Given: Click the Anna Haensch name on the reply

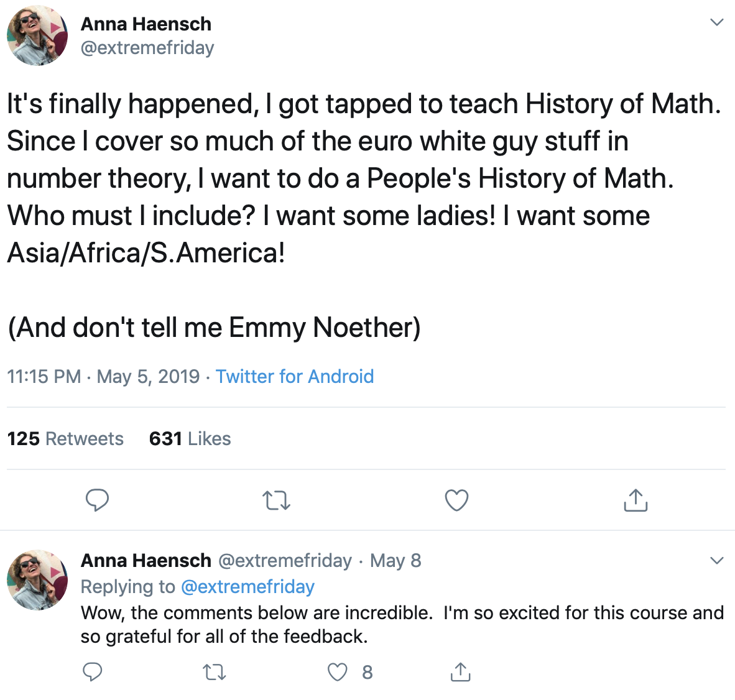Looking at the screenshot, I should pyautogui.click(x=146, y=561).
